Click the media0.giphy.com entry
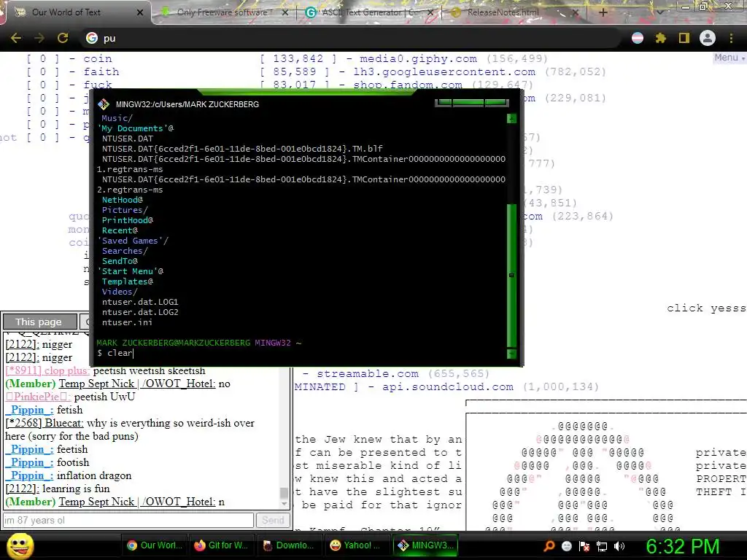This screenshot has height=560, width=747. 418,58
